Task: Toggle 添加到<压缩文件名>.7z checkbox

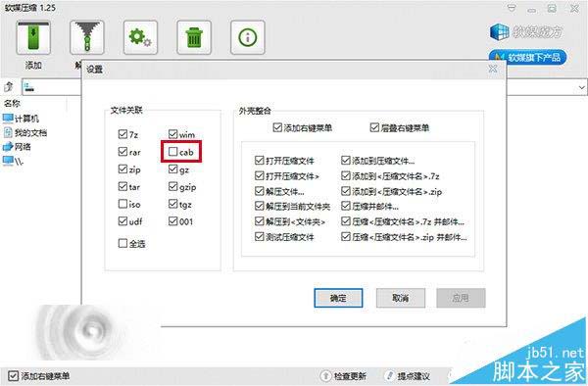Action: click(346, 175)
